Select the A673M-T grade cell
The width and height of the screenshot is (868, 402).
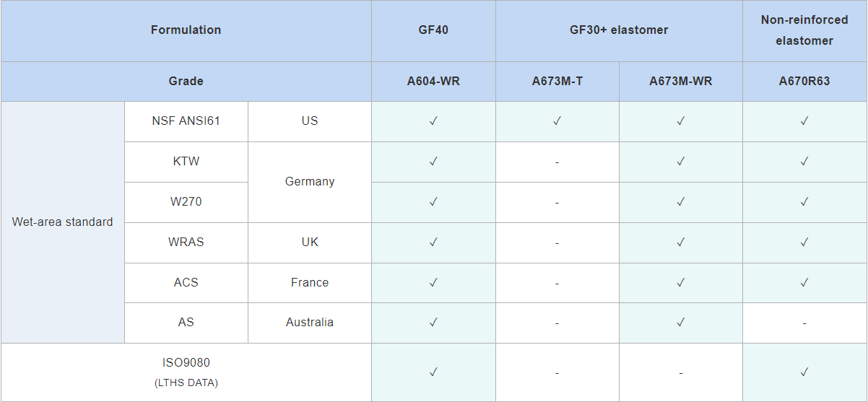(557, 82)
